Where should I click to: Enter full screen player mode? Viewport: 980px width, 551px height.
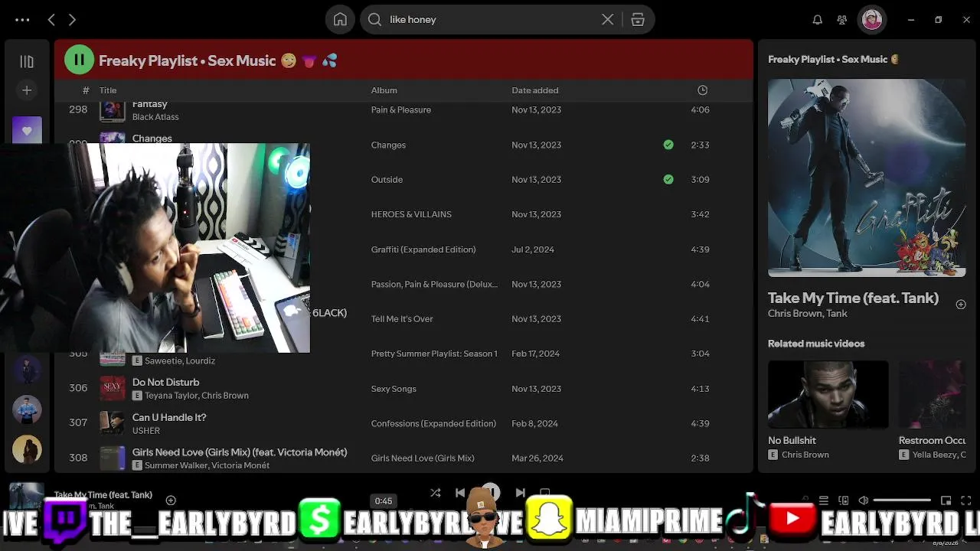click(966, 500)
